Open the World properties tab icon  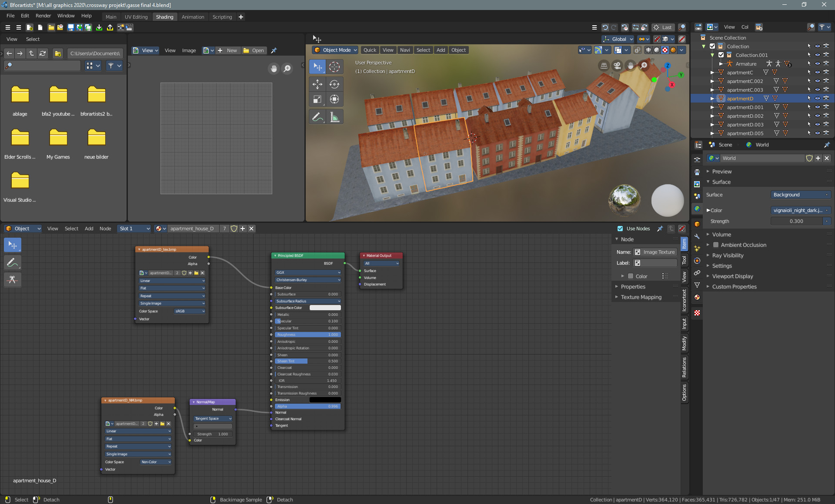coord(697,209)
